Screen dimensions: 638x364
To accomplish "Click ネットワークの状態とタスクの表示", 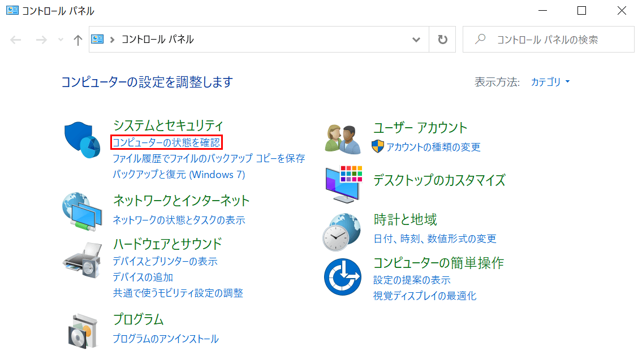I will [x=179, y=220].
